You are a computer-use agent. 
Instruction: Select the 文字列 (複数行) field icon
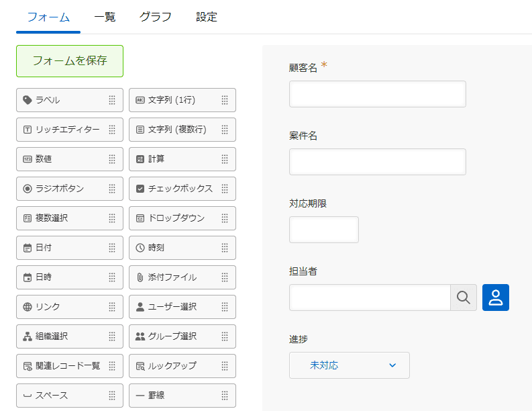[140, 130]
